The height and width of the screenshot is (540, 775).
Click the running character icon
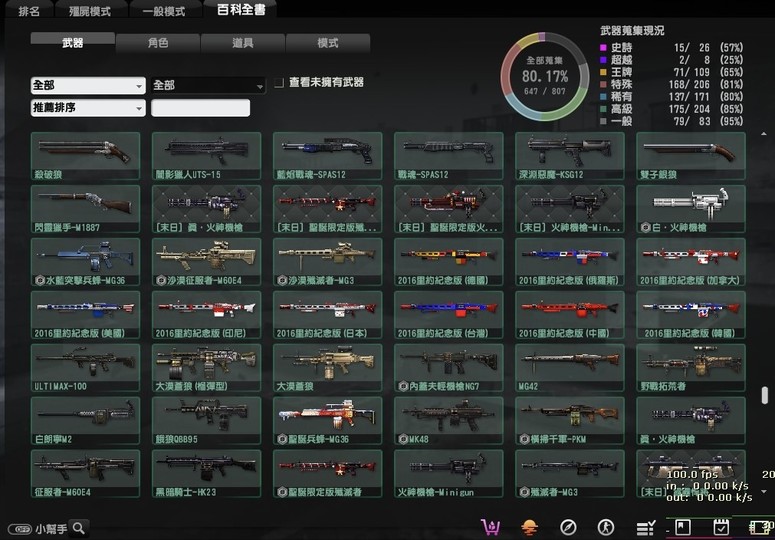[605, 527]
